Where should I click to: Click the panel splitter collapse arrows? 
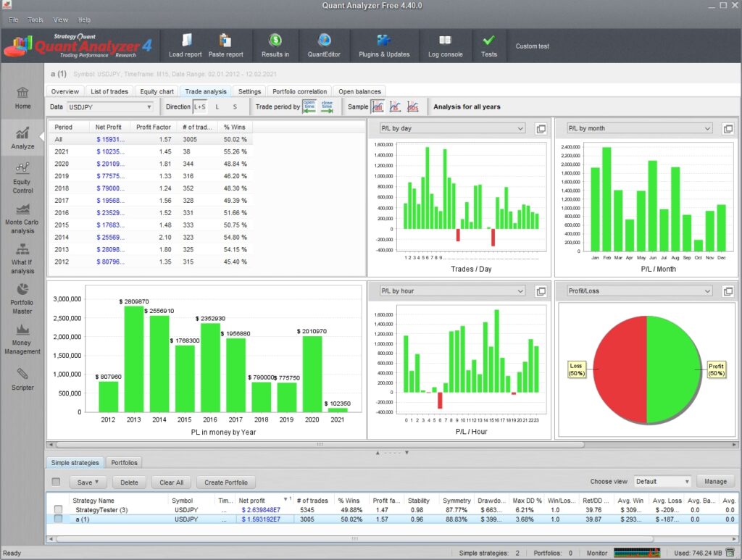click(x=392, y=453)
